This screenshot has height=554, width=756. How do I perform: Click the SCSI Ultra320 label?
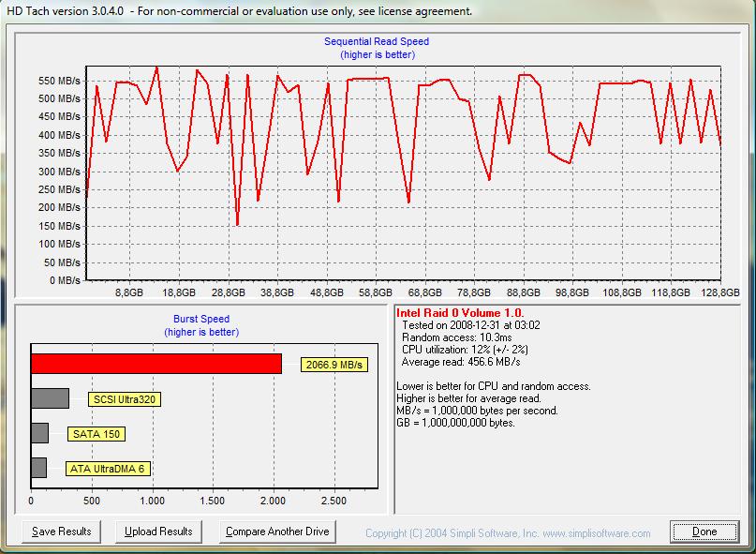tap(125, 399)
